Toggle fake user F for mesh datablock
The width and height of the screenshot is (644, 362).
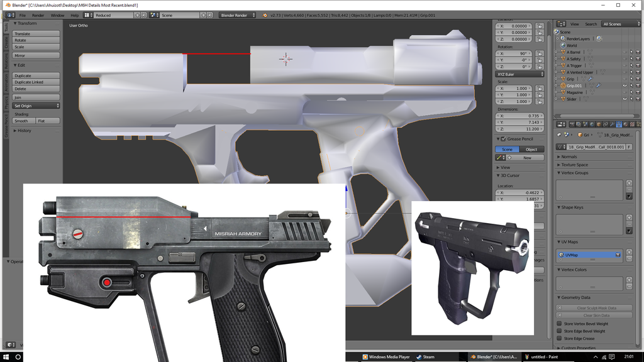[x=629, y=147]
